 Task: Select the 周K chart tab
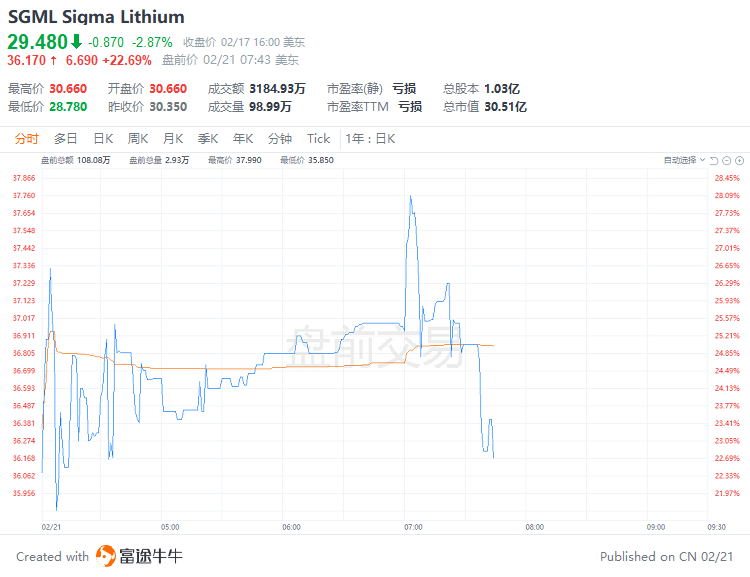[138, 139]
